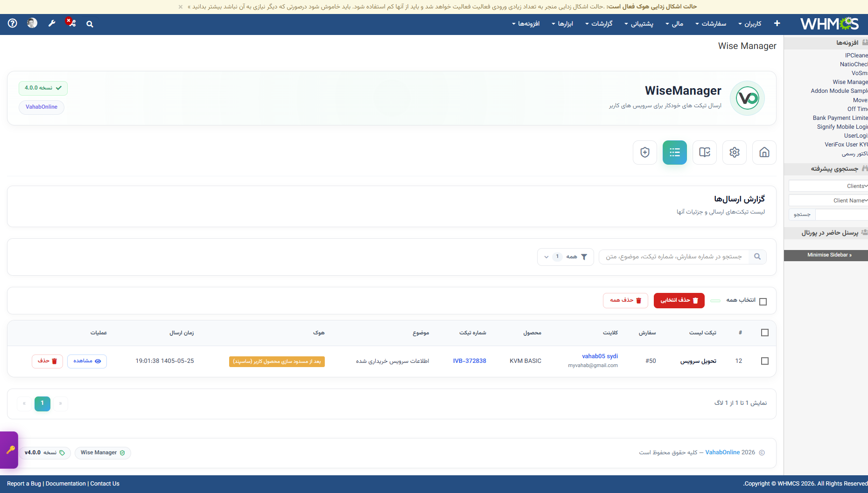Open the گزارشات menu
The width and height of the screenshot is (868, 493).
599,24
